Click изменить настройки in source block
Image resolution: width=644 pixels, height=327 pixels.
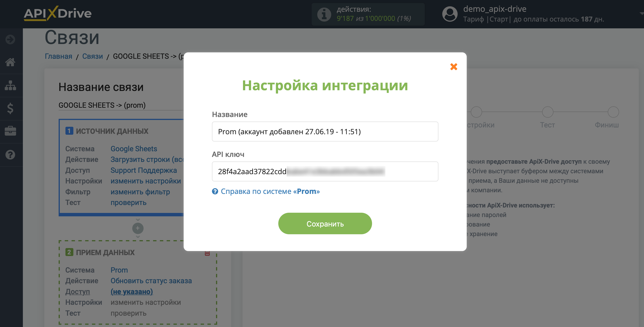point(146,181)
